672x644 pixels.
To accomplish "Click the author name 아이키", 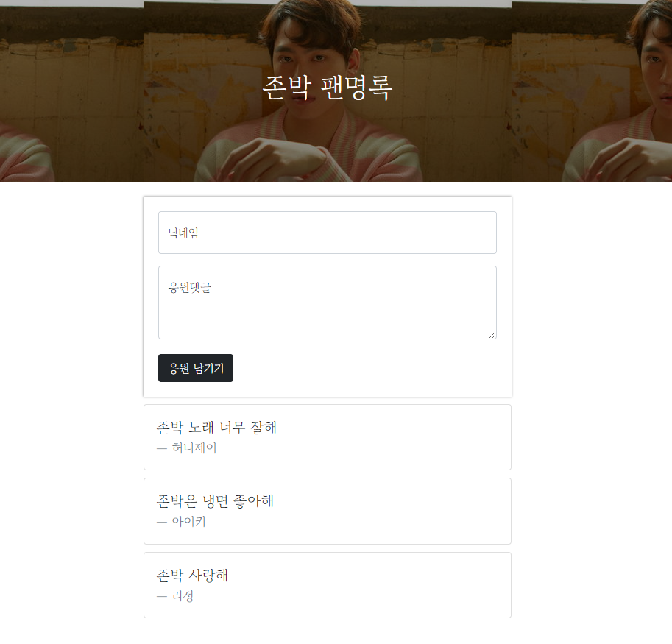I will (x=189, y=521).
